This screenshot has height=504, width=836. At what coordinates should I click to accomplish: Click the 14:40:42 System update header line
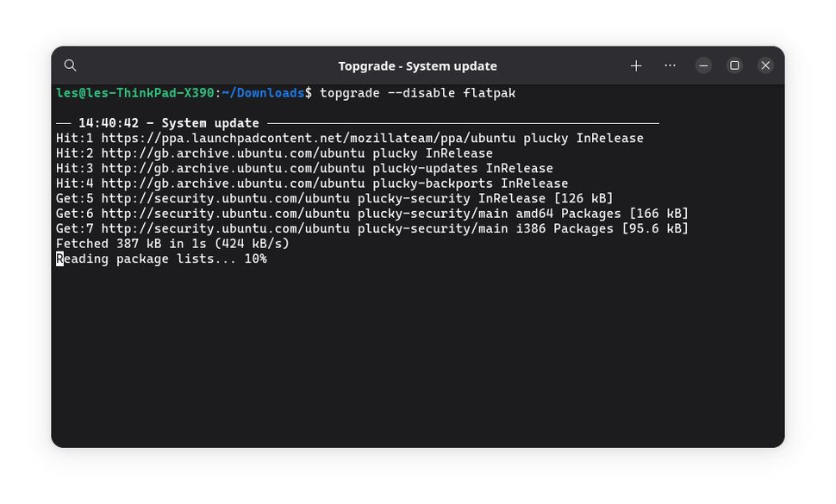[x=157, y=122]
